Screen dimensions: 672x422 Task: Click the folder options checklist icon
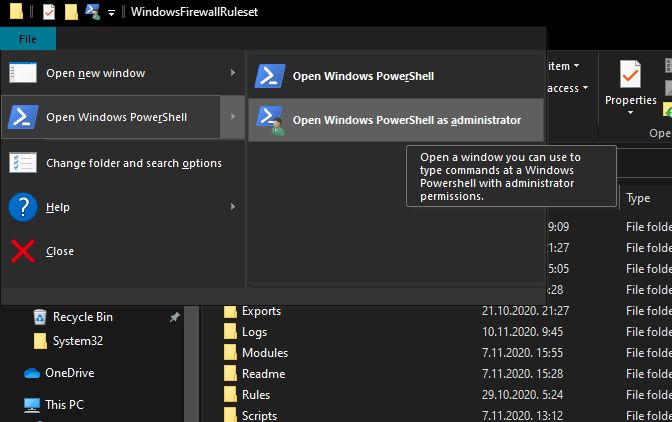pos(23,163)
